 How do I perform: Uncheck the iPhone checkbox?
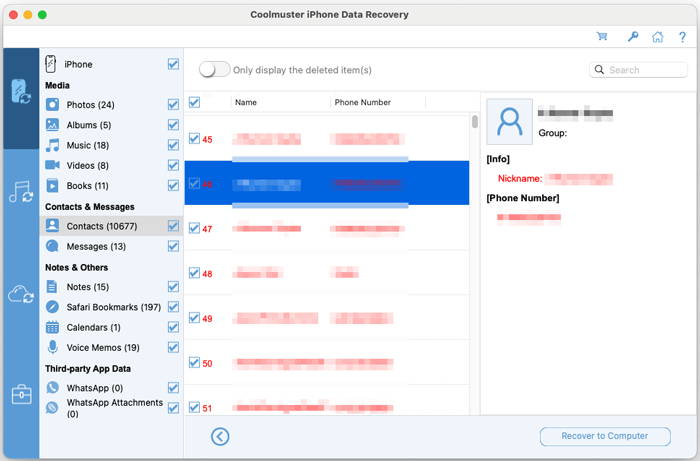pos(173,64)
